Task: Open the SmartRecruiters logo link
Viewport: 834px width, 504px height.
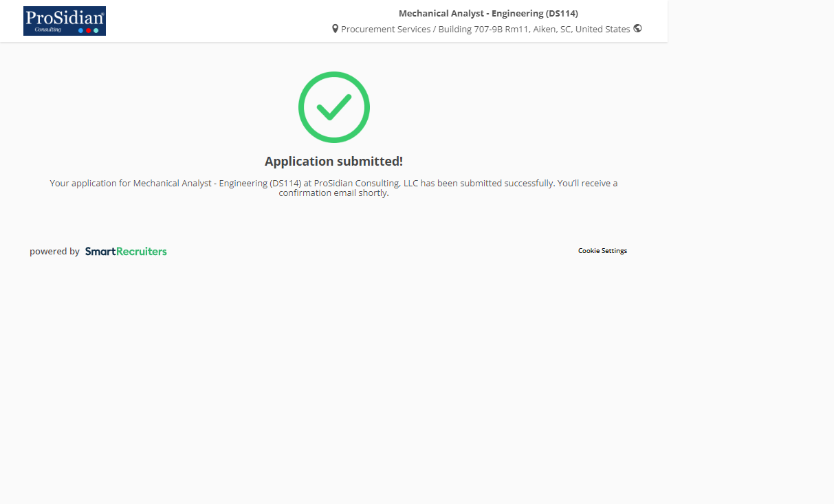Action: point(126,252)
